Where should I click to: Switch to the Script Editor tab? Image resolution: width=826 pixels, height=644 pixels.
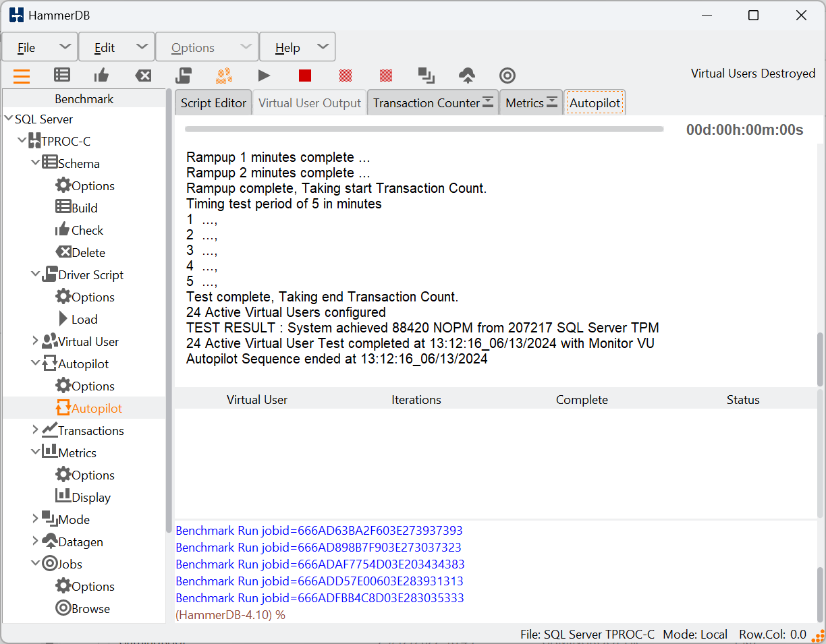213,103
